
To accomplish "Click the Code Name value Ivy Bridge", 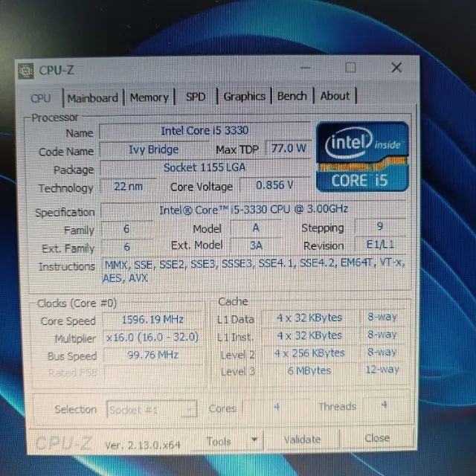I will [154, 149].
